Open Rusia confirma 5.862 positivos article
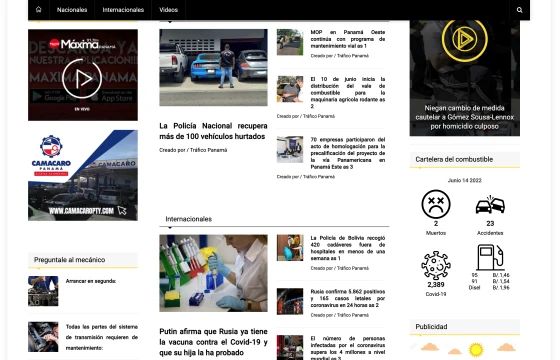 (348, 298)
